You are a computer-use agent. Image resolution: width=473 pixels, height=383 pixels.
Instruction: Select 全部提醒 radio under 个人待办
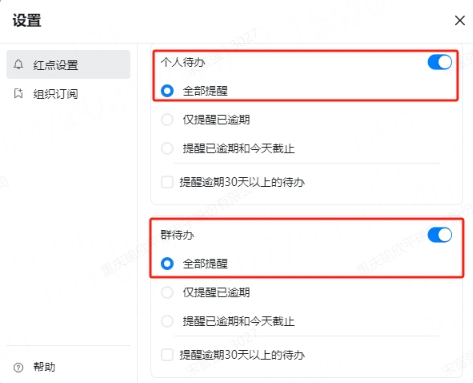[167, 91]
